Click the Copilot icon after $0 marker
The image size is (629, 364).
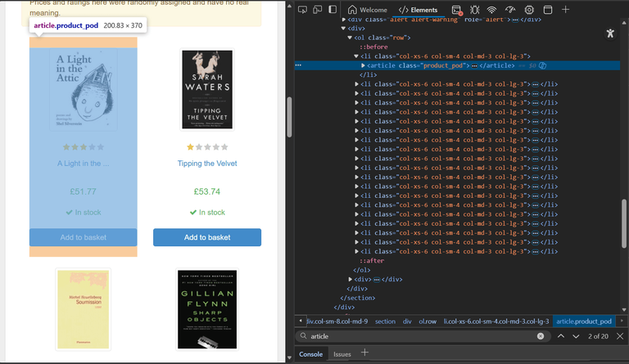pyautogui.click(x=542, y=65)
